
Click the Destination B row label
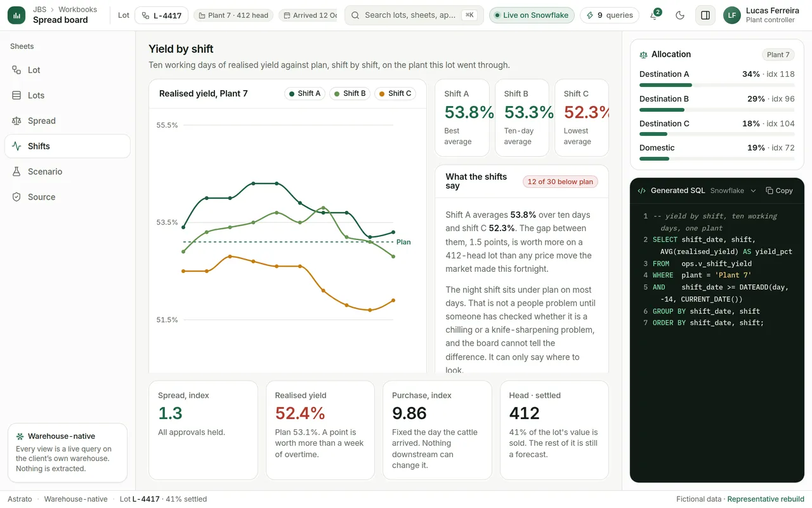[x=664, y=98]
